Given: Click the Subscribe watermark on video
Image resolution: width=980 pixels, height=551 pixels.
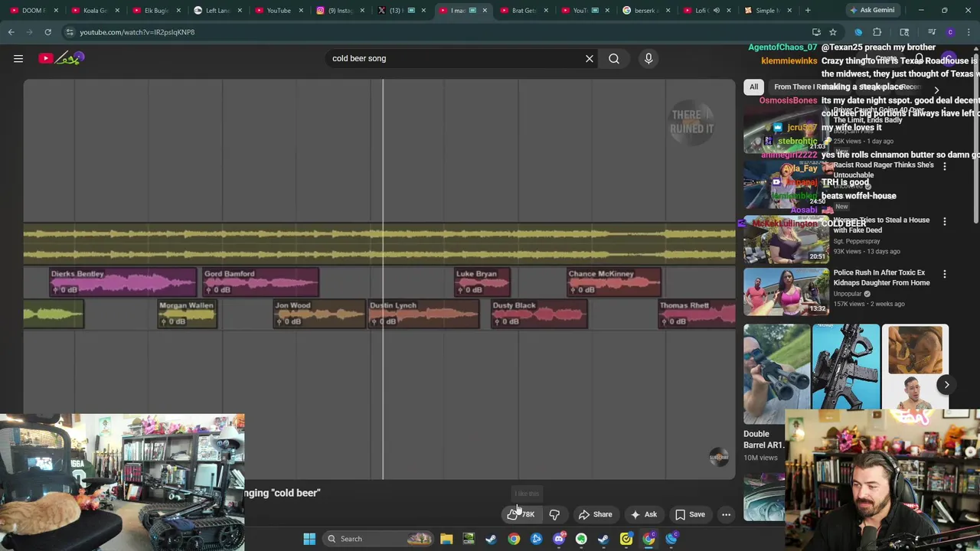Looking at the screenshot, I should pos(718,457).
